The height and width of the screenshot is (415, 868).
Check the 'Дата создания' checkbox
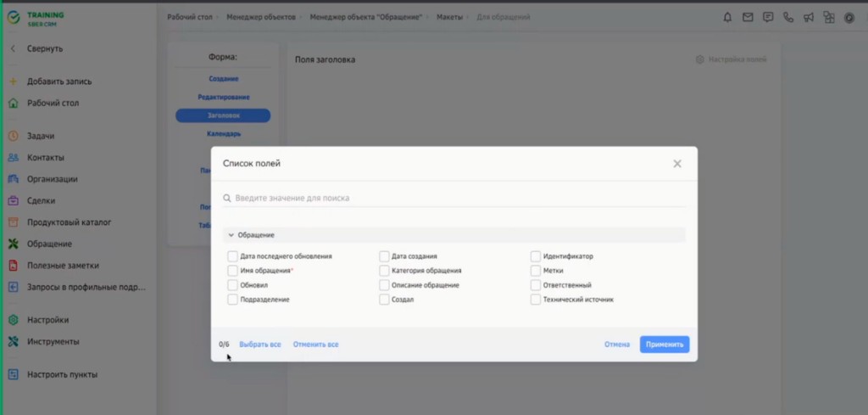tap(385, 256)
